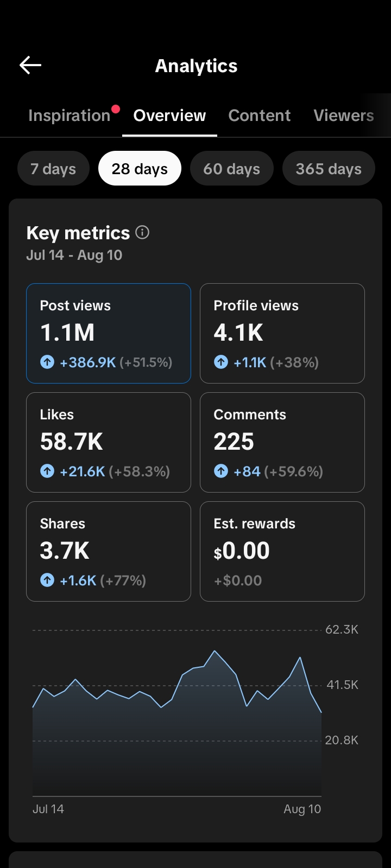
Task: Switch to the Content tab
Action: [260, 116]
